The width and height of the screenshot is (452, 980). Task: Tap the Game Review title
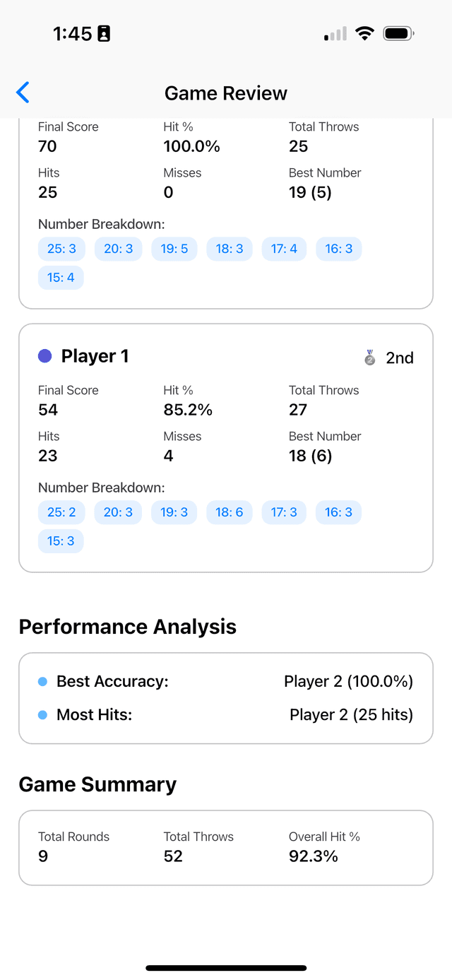pyautogui.click(x=226, y=93)
